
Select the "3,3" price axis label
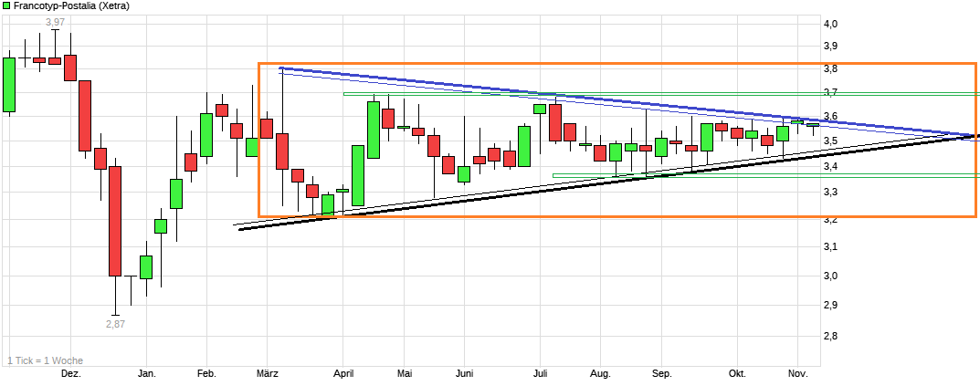[830, 193]
